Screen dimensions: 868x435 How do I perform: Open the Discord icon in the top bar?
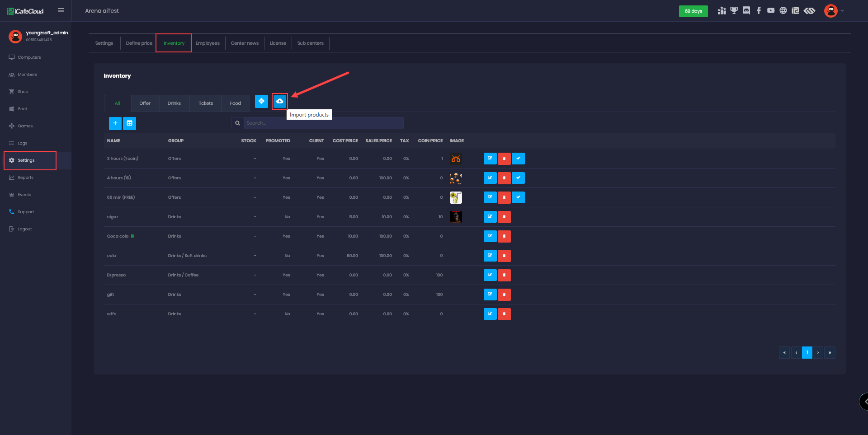pyautogui.click(x=746, y=11)
